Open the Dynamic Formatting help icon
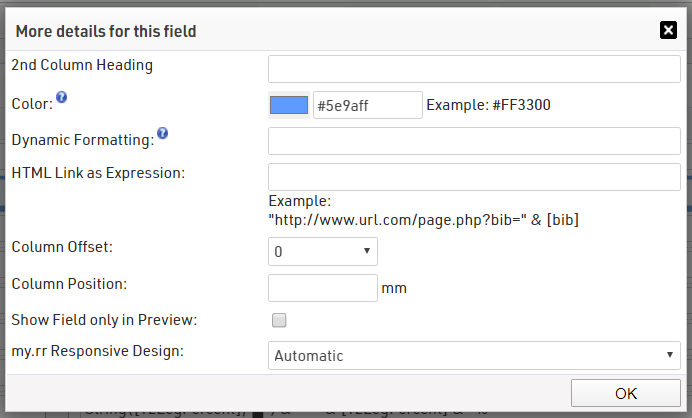The height and width of the screenshot is (418, 692). (163, 133)
